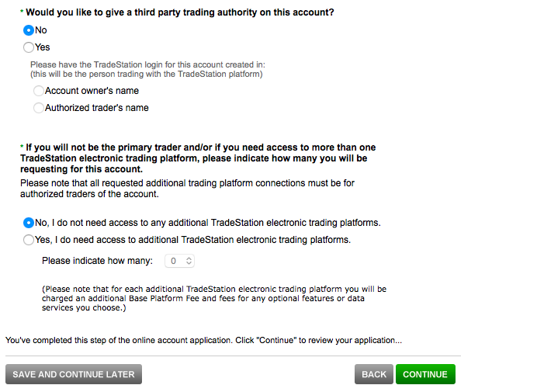Click the green "Continue" button
Viewport: 537px width, 392px height.
tap(424, 374)
